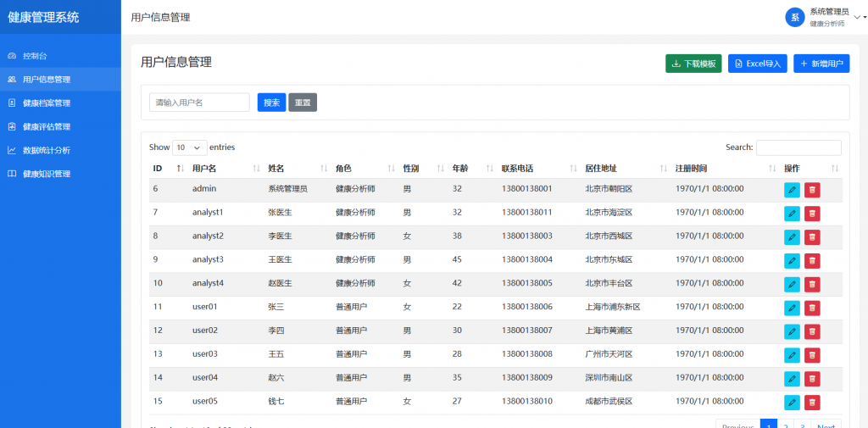
Task: Edit the user03 row
Action: (x=793, y=355)
